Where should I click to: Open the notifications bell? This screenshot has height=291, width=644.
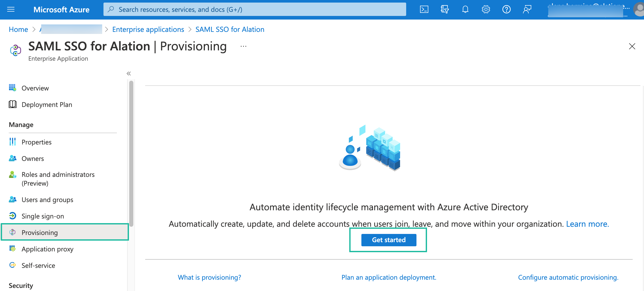click(x=465, y=10)
